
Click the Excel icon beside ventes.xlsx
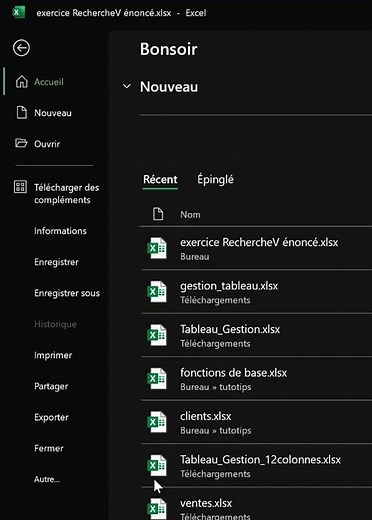[157, 509]
